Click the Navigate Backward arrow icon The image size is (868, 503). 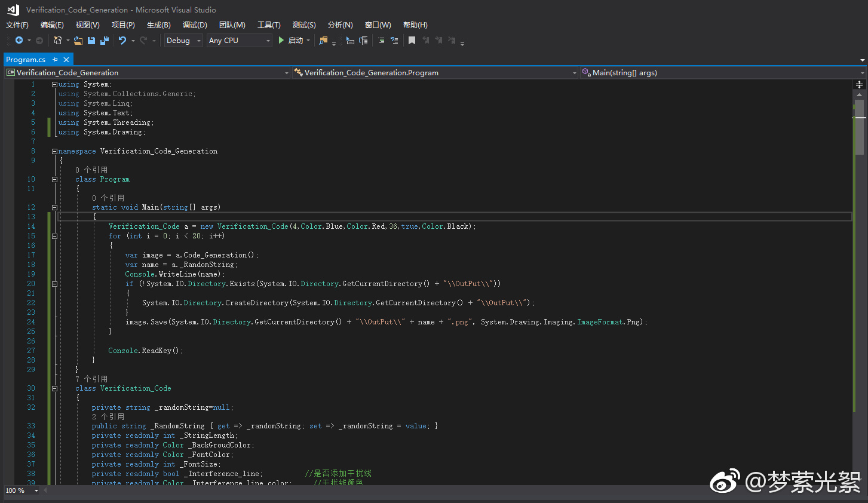pyautogui.click(x=19, y=41)
